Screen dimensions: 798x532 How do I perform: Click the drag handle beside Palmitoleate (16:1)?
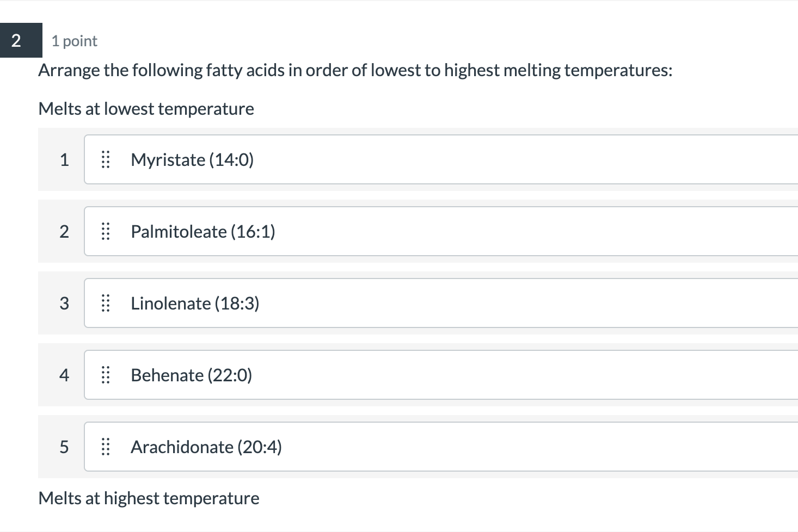click(x=106, y=232)
